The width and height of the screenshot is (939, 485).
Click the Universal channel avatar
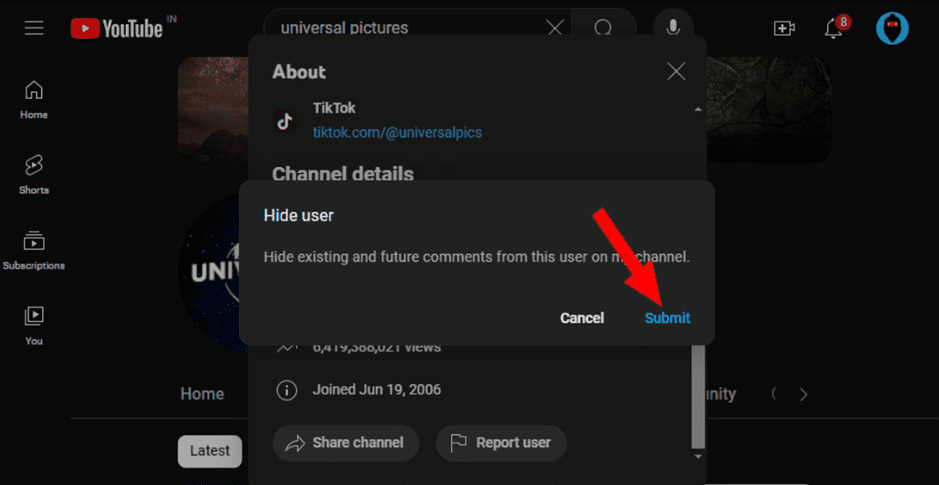pos(210,272)
